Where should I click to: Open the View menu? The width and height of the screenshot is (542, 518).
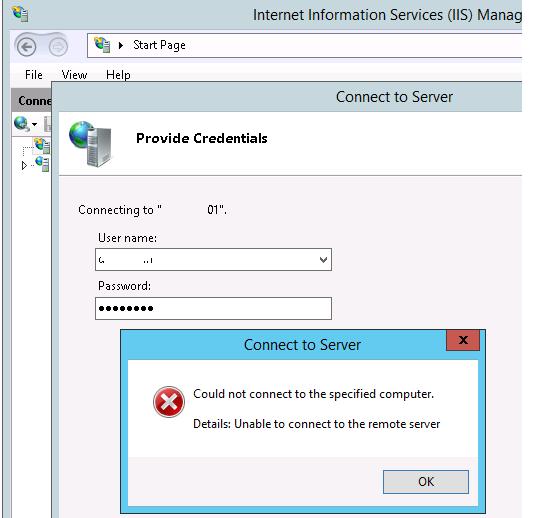coord(74,75)
